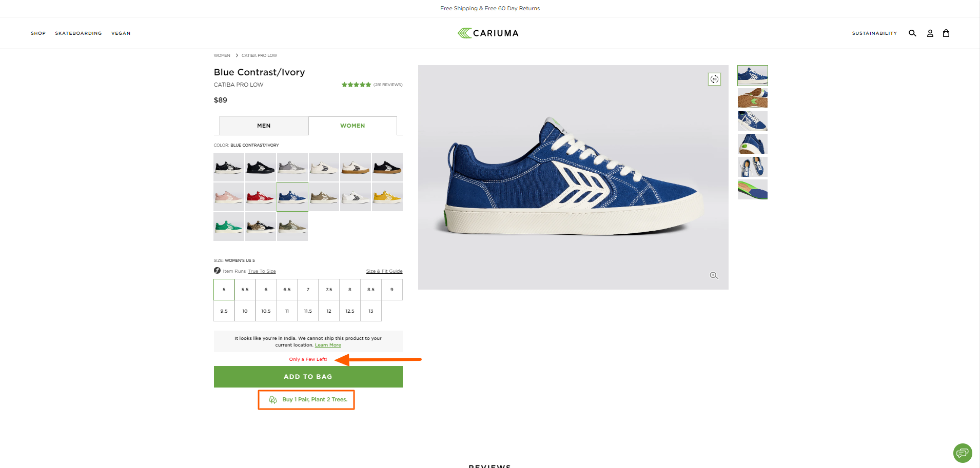Open the Shop menu
The image size is (980, 468).
(x=38, y=33)
